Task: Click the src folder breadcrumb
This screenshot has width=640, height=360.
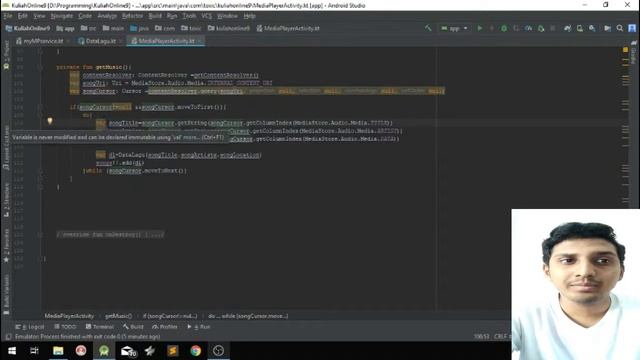Action: 89,28
